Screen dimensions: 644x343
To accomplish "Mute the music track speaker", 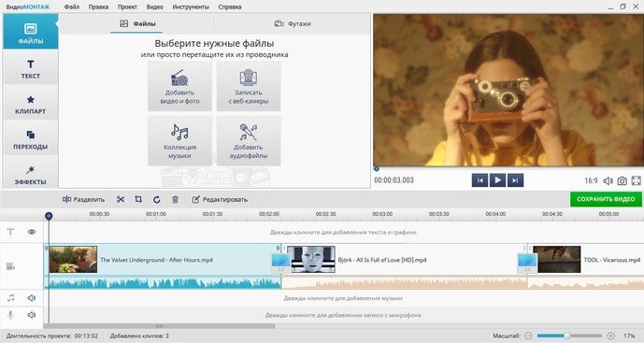I will [32, 298].
